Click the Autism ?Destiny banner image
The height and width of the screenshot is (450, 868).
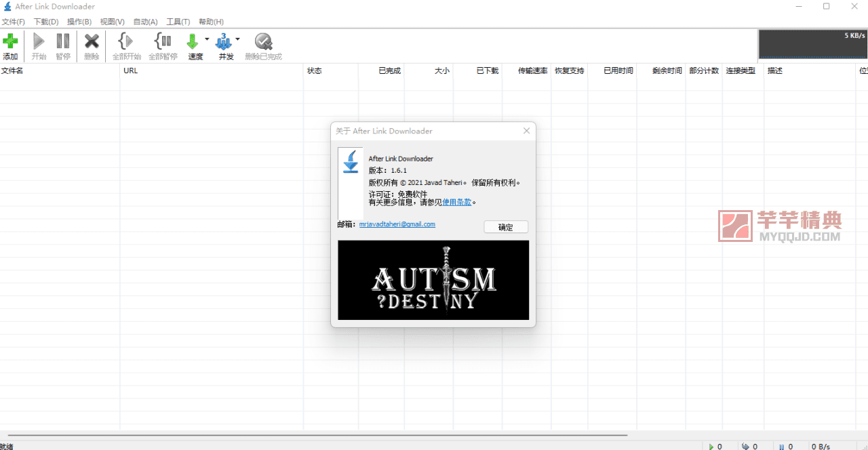(x=433, y=280)
